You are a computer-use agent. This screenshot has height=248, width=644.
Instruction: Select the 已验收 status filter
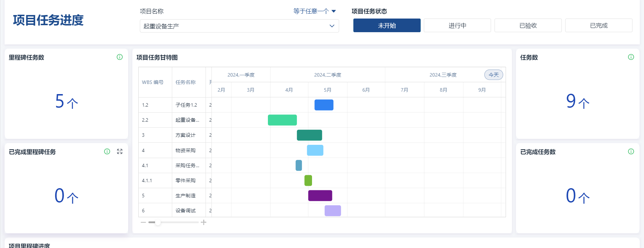(528, 26)
